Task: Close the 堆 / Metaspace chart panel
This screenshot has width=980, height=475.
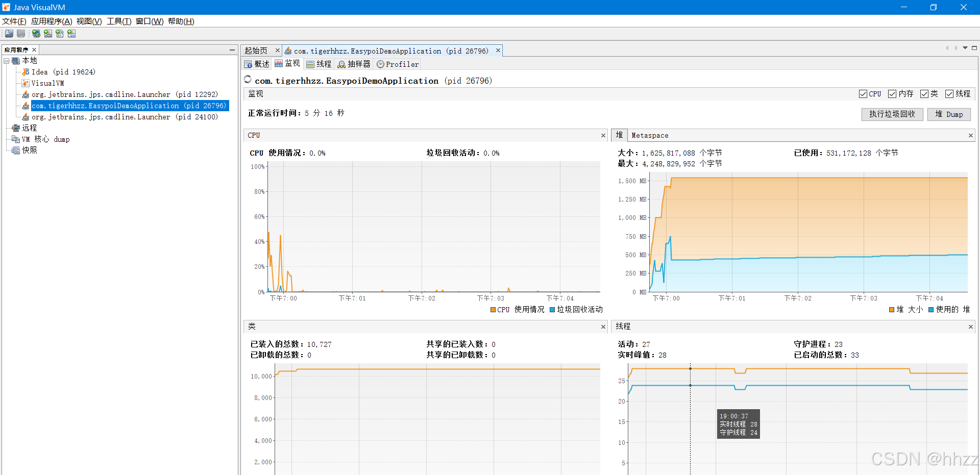Action: tap(971, 136)
